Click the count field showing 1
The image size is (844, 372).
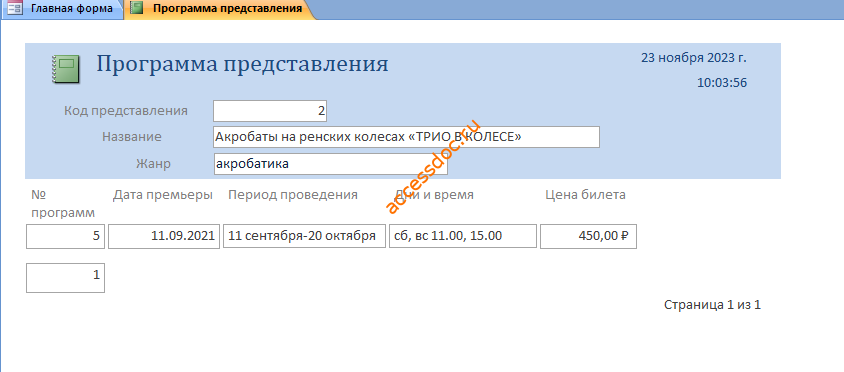[65, 278]
